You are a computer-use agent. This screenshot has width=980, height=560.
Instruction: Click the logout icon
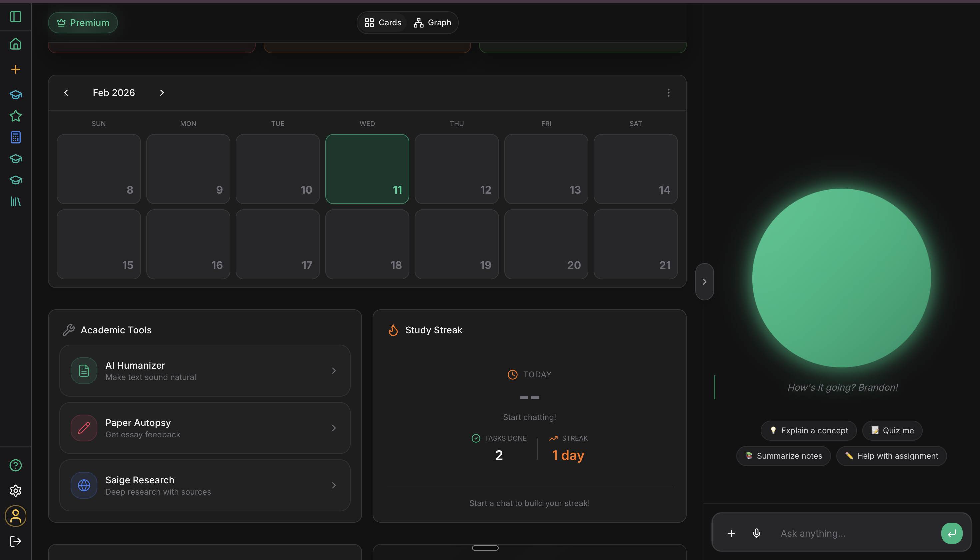(x=15, y=541)
